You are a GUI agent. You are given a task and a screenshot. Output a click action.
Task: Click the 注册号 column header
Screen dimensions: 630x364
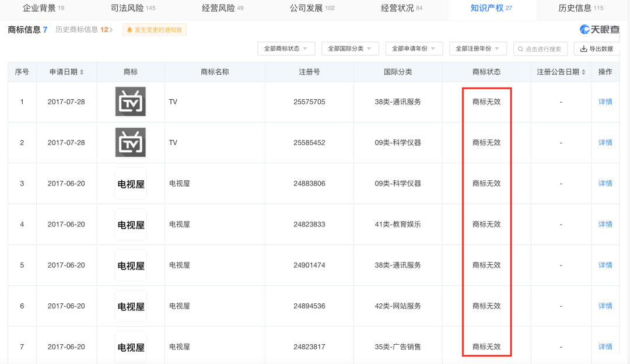(309, 72)
